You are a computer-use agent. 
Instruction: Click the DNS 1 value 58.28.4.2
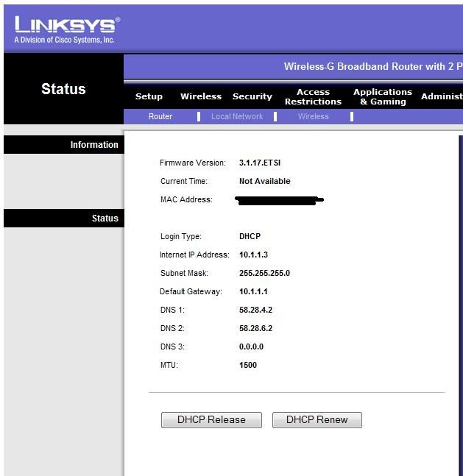[255, 310]
